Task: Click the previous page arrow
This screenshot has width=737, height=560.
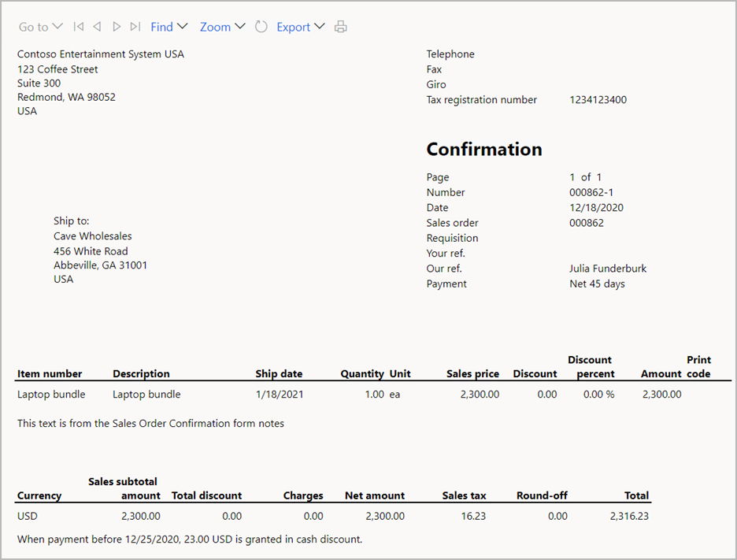Action: (98, 27)
